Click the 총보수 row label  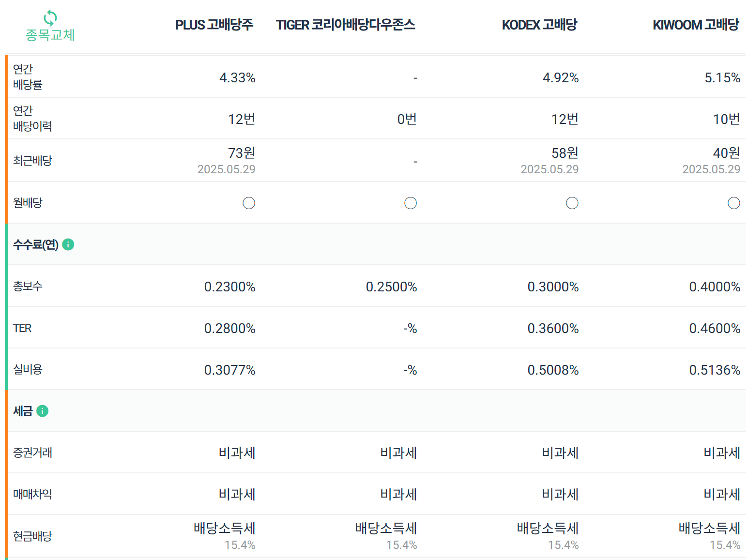click(x=28, y=286)
